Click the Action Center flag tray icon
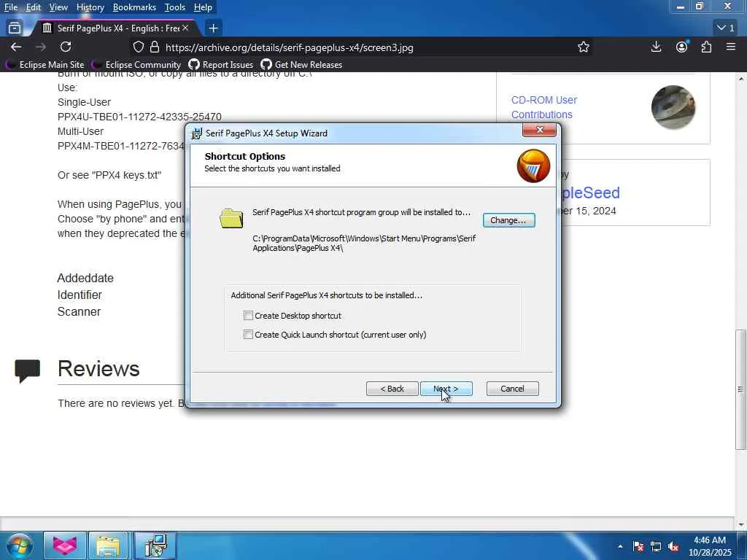This screenshot has width=747, height=560. 638,547
